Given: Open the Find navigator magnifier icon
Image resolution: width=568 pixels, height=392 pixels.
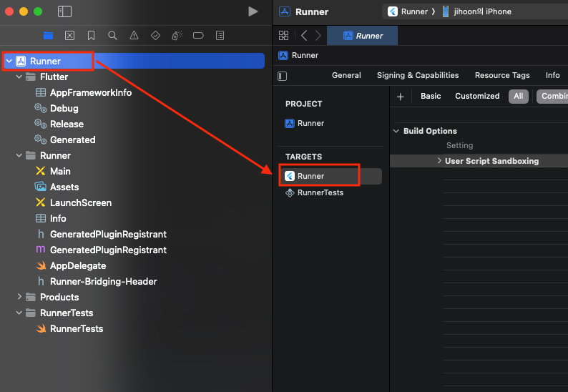Looking at the screenshot, I should click(112, 36).
